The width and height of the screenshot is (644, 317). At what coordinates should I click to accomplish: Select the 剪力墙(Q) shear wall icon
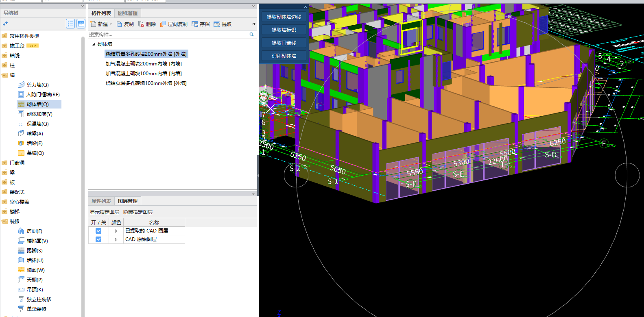click(x=21, y=85)
